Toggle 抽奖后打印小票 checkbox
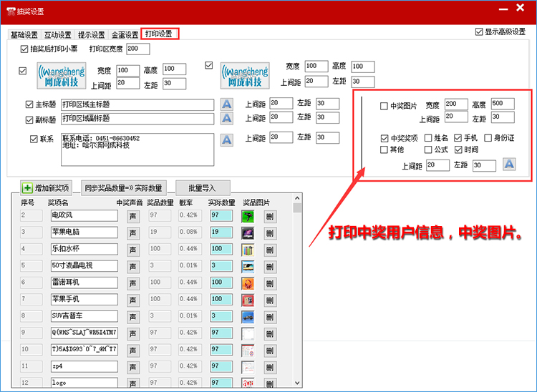 coord(24,49)
